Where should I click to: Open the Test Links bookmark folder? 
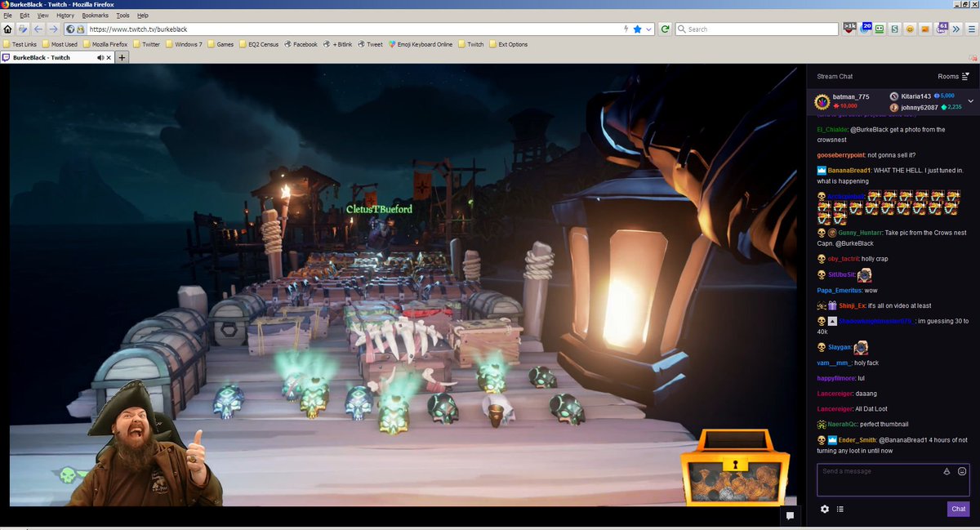(19, 44)
